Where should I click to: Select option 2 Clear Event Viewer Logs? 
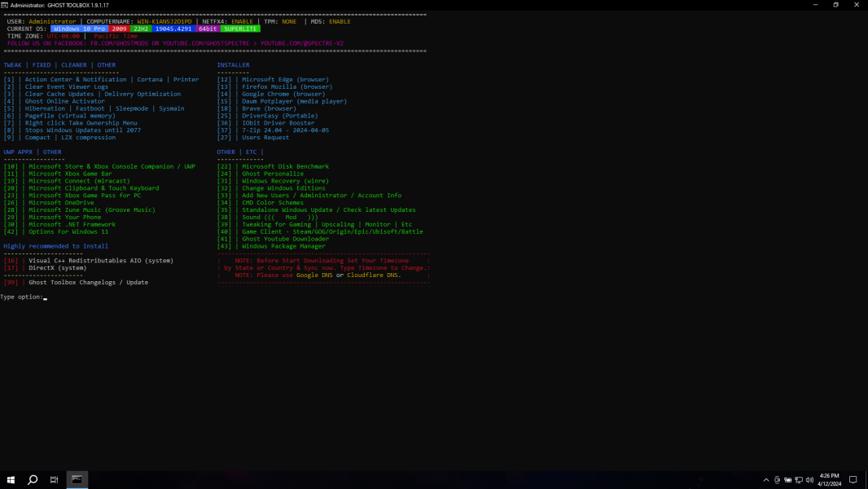56,87
